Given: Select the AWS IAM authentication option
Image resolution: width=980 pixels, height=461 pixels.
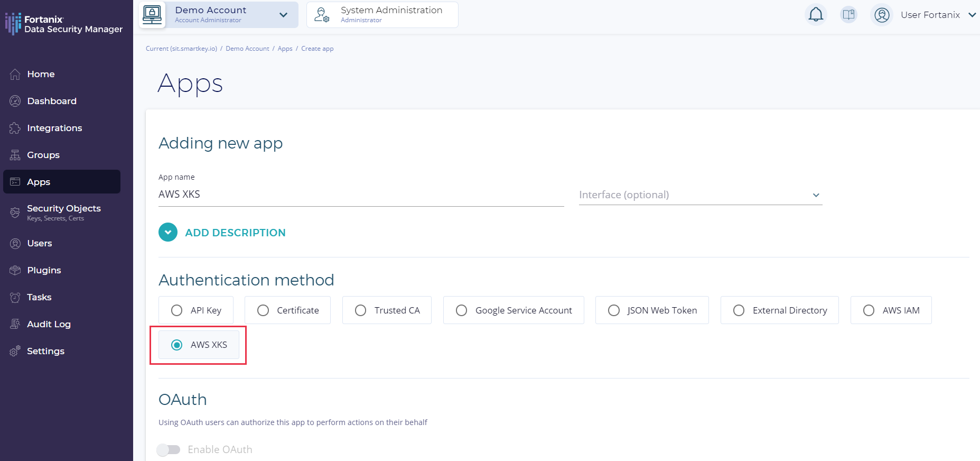Looking at the screenshot, I should click(869, 310).
